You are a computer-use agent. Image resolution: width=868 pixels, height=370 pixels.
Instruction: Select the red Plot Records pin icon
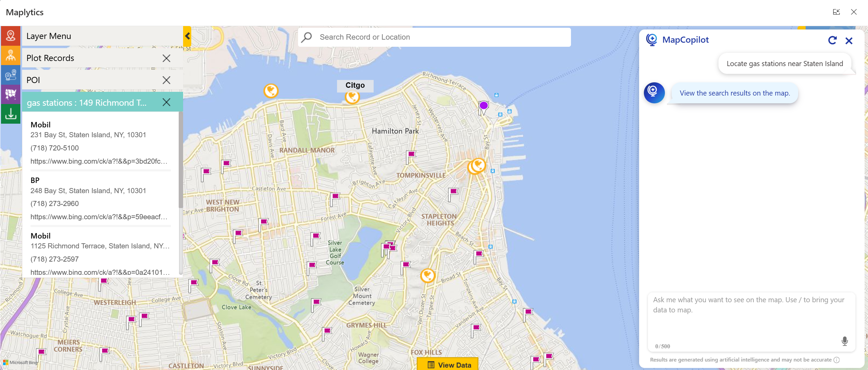coord(10,36)
